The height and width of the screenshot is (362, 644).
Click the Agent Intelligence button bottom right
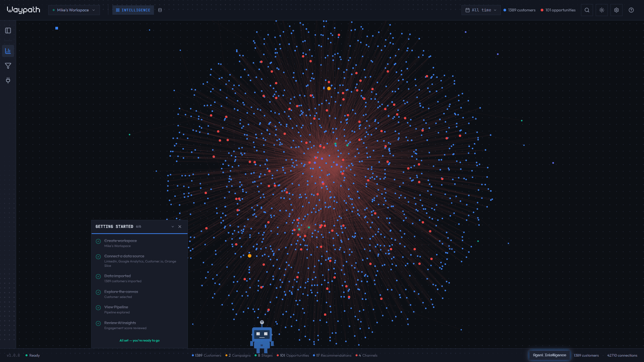coord(549,355)
